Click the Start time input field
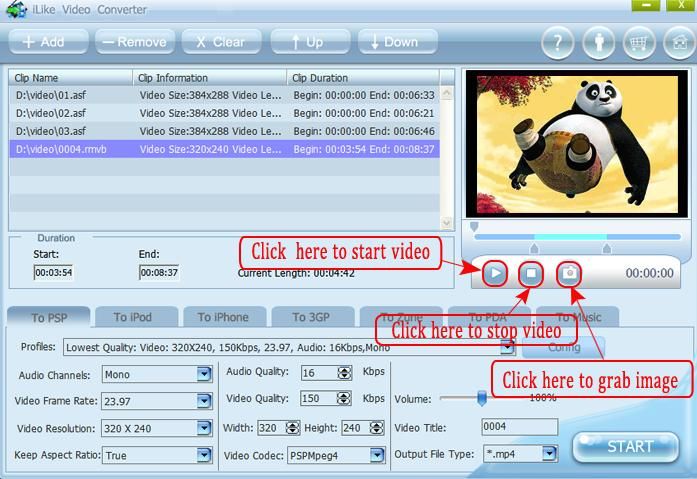Viewport: 697px width, 479px height. point(53,272)
